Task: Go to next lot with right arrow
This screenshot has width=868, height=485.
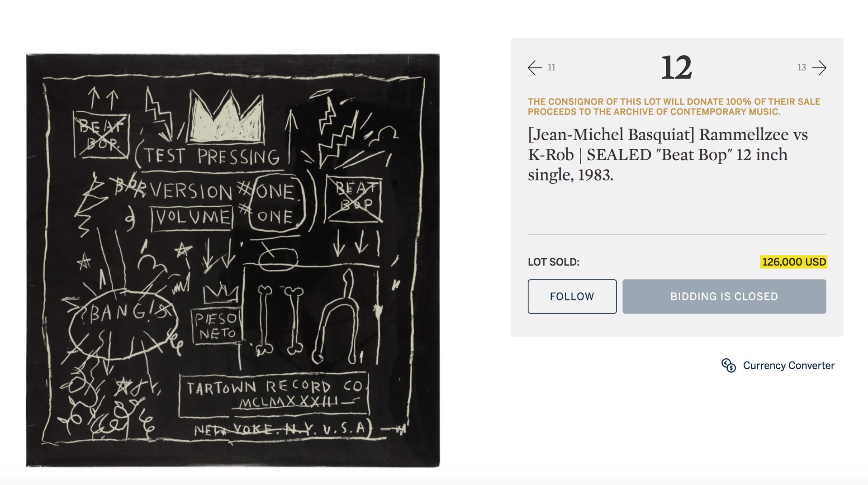Action: click(819, 68)
